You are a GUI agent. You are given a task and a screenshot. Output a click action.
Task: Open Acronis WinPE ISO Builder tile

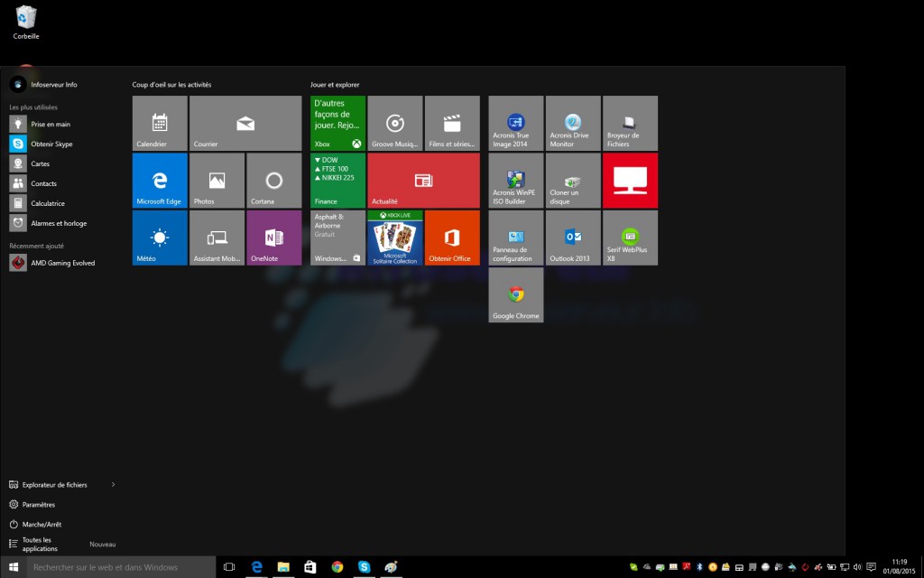[x=515, y=181]
